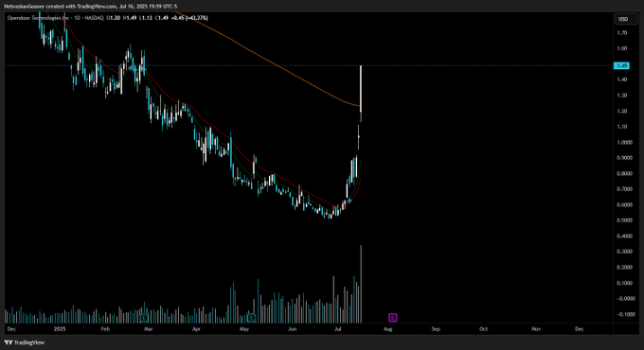Click the tallest volume bar at right
This screenshot has height=350, width=644.
(361, 284)
